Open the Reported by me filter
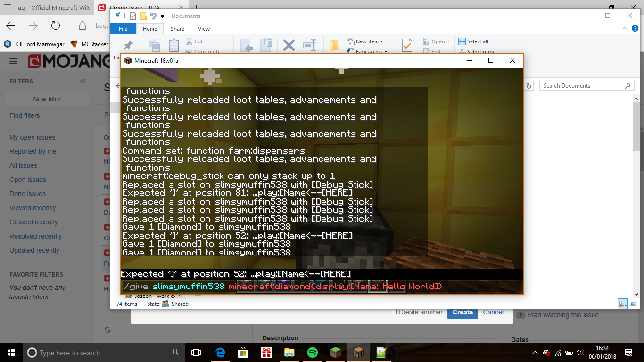Image resolution: width=644 pixels, height=362 pixels. coord(33,151)
